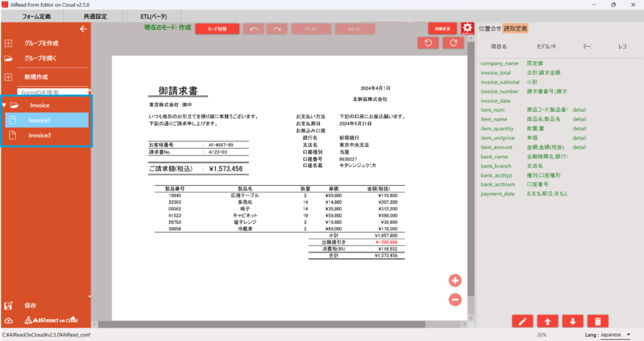Screen dimensions: 644x341
Task: Select the company_name item
Action: pos(499,63)
